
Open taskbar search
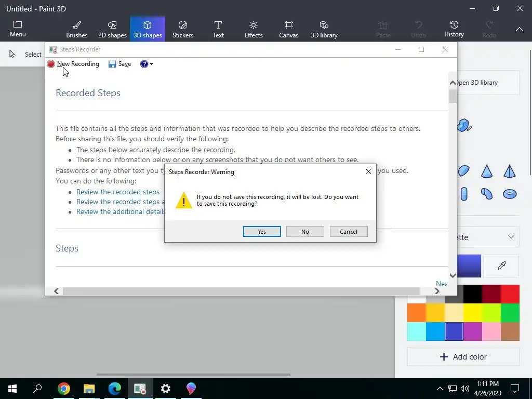pos(37,389)
